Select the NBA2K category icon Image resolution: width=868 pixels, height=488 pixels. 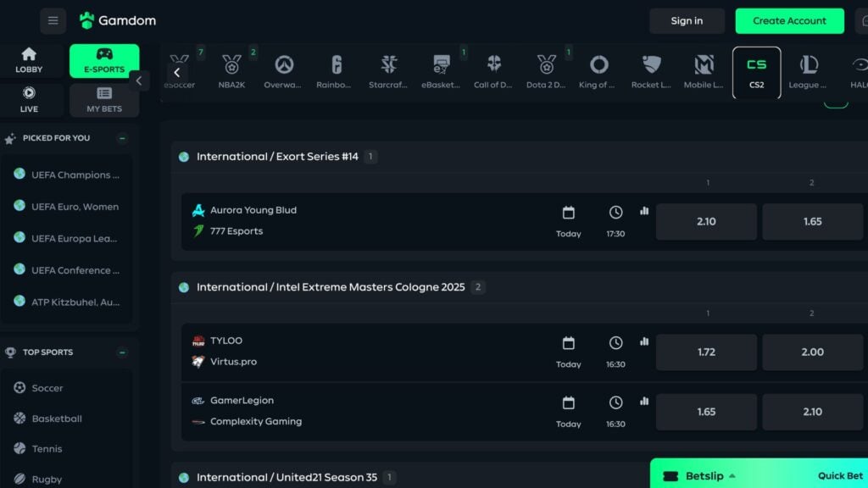pos(231,72)
